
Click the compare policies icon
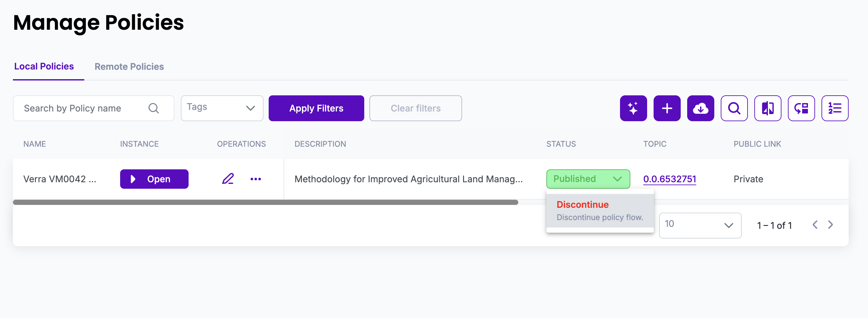pyautogui.click(x=768, y=108)
